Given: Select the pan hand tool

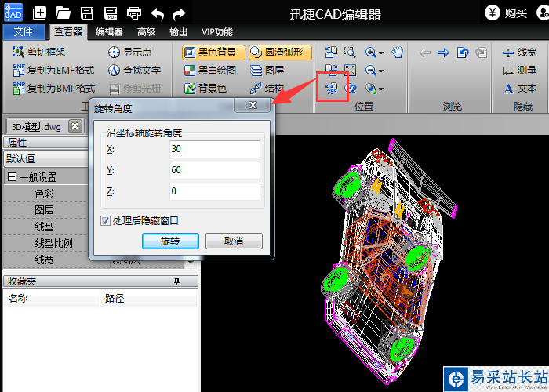Looking at the screenshot, I should (x=398, y=53).
